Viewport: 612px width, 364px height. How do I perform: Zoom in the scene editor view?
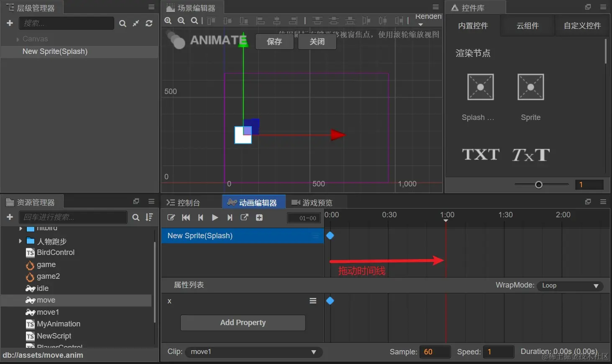168,20
